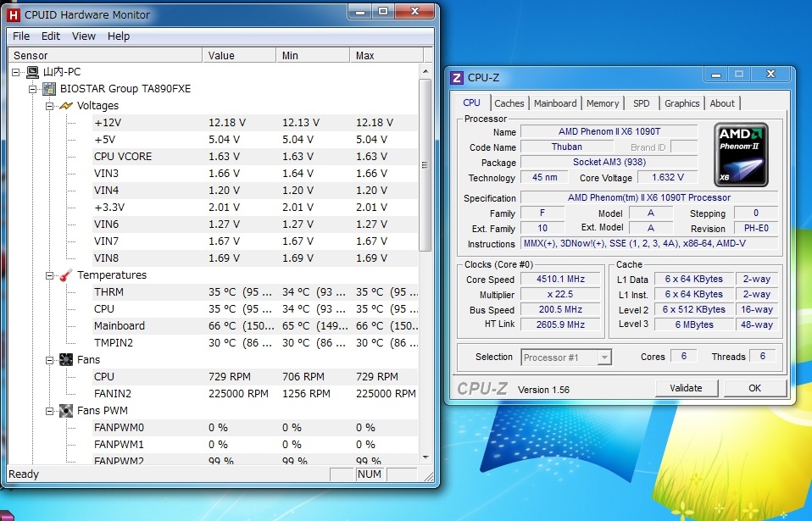Collapse the Temperatures tree node
The width and height of the screenshot is (812, 521).
click(x=50, y=275)
